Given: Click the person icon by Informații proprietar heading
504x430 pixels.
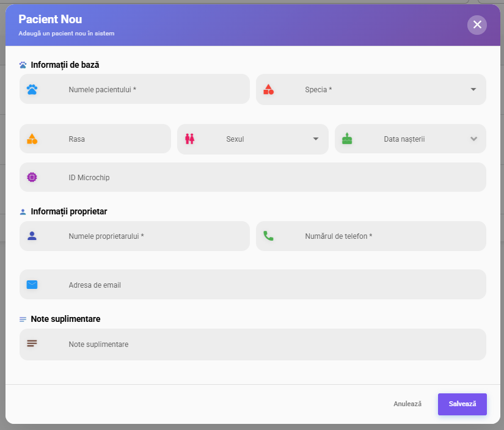Looking at the screenshot, I should [23, 212].
